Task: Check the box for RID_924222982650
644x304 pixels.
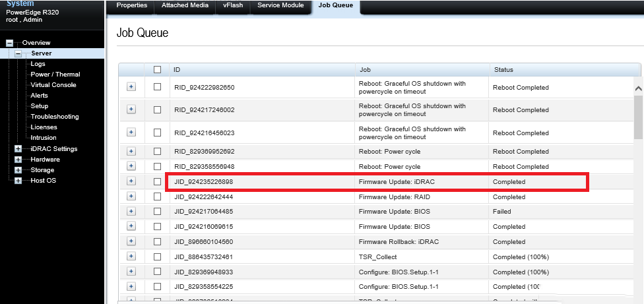Action: point(157,87)
